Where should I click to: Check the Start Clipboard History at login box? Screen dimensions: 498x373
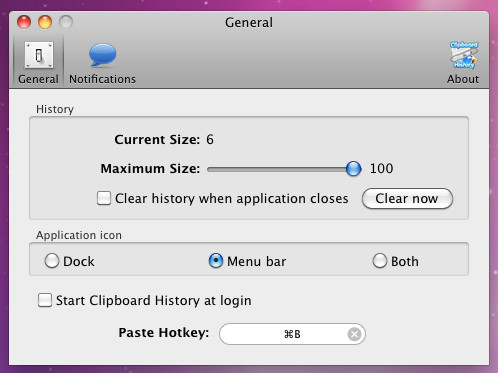45,300
